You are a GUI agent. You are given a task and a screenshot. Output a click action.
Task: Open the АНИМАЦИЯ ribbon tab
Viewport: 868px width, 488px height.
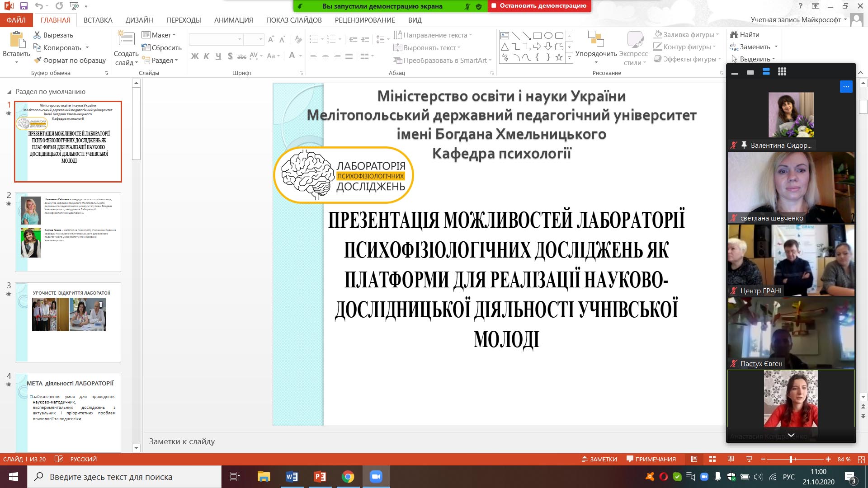click(x=233, y=20)
